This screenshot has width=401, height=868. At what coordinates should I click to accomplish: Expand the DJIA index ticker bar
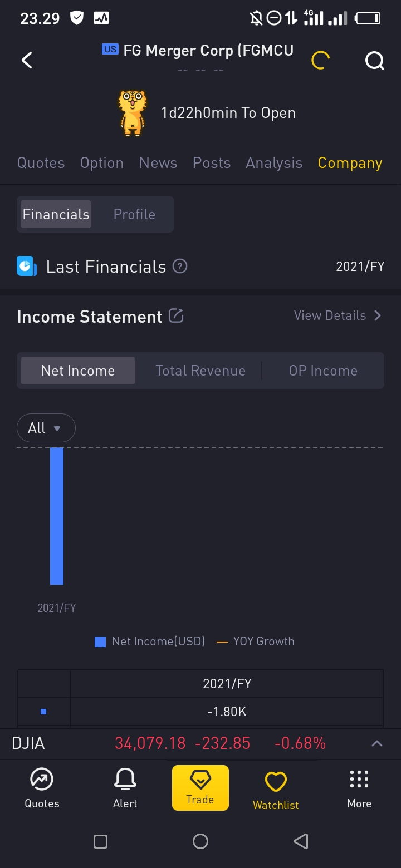(377, 743)
